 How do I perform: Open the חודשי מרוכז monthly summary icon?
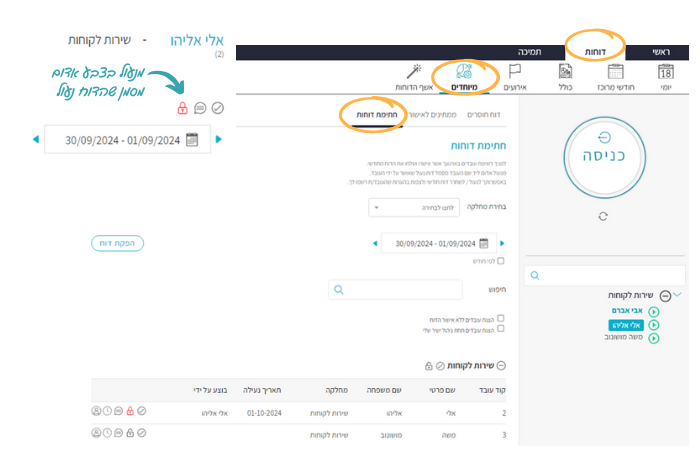click(615, 76)
